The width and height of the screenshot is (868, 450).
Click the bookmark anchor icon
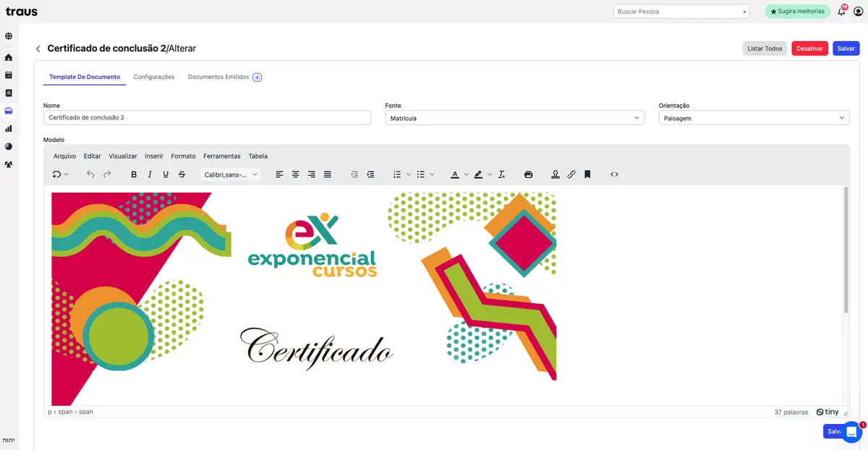pos(587,174)
